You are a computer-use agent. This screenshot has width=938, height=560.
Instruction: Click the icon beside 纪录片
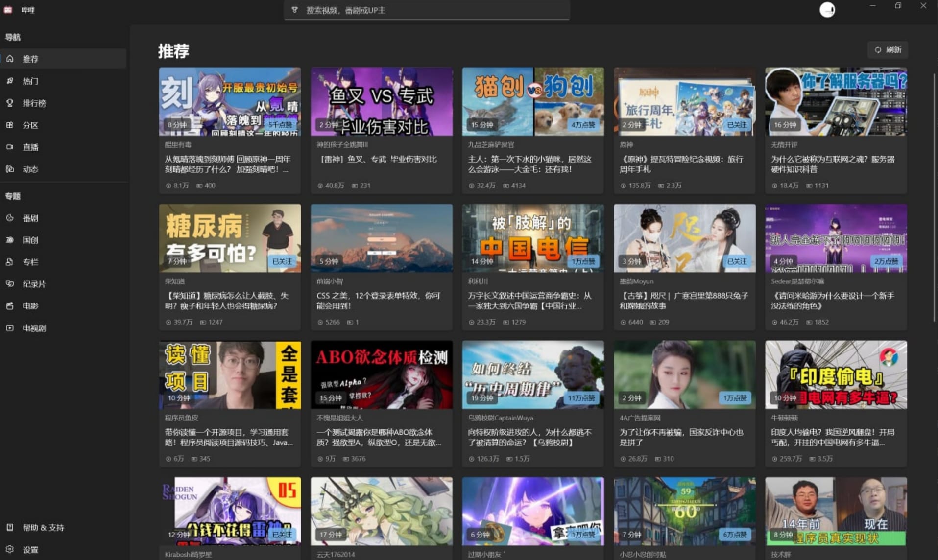[x=10, y=284]
